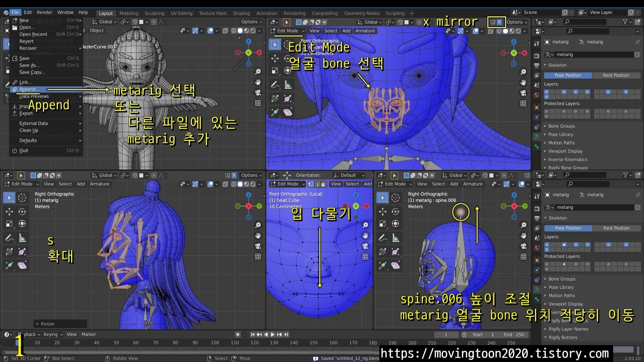
Task: Toggle overlays dropdown in top-right viewport header
Action: (x=482, y=31)
